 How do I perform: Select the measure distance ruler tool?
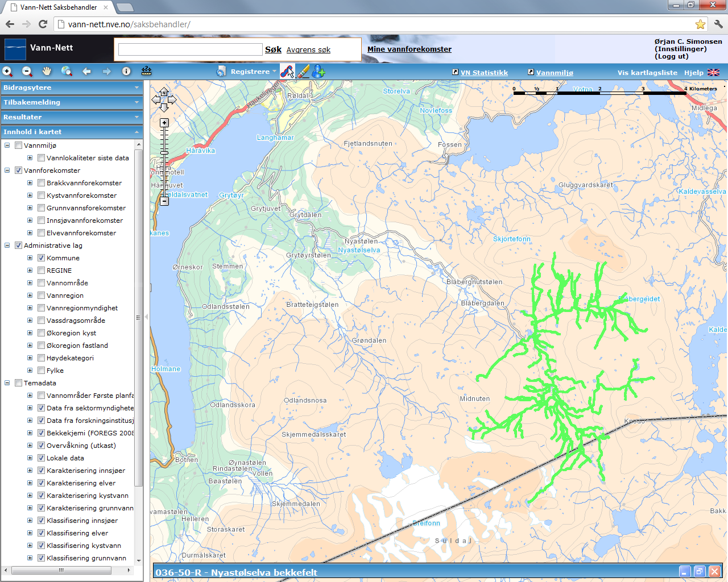pos(146,71)
